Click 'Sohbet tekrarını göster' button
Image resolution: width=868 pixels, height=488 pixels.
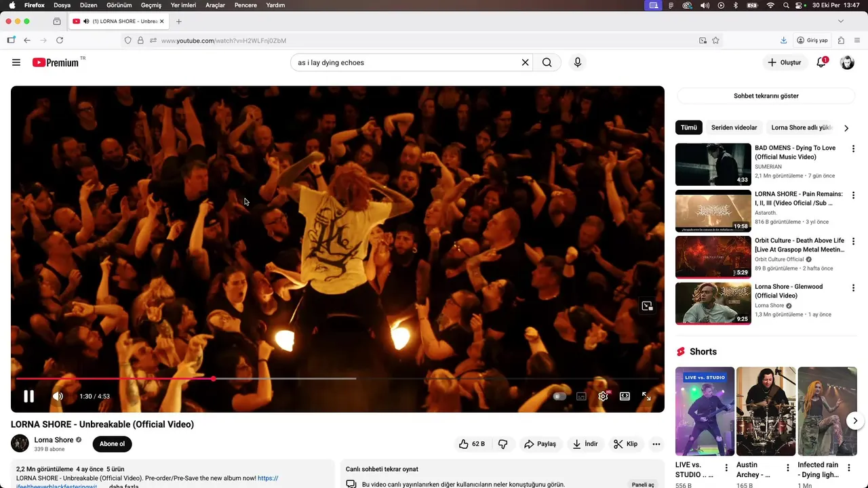point(766,96)
